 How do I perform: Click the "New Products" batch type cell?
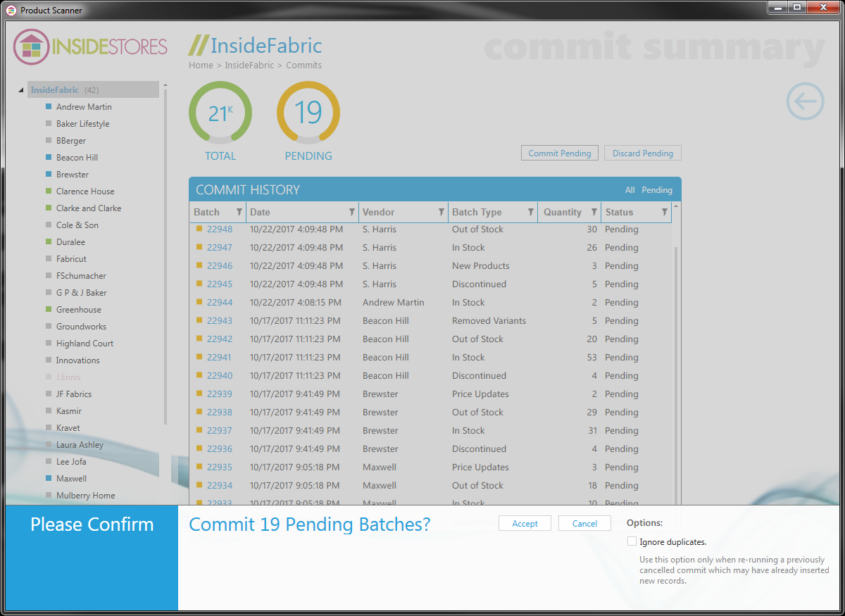coord(480,266)
